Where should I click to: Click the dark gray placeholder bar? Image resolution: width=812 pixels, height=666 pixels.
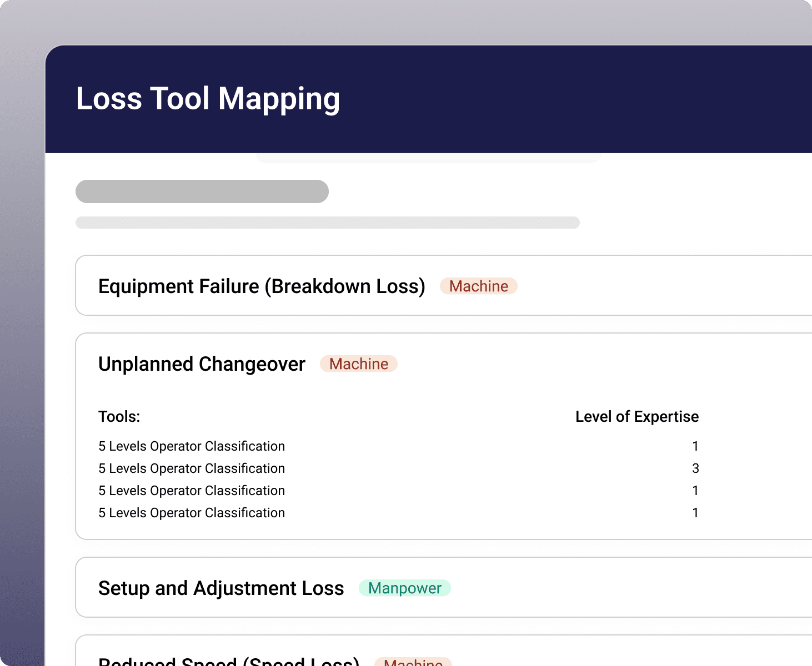point(202,191)
